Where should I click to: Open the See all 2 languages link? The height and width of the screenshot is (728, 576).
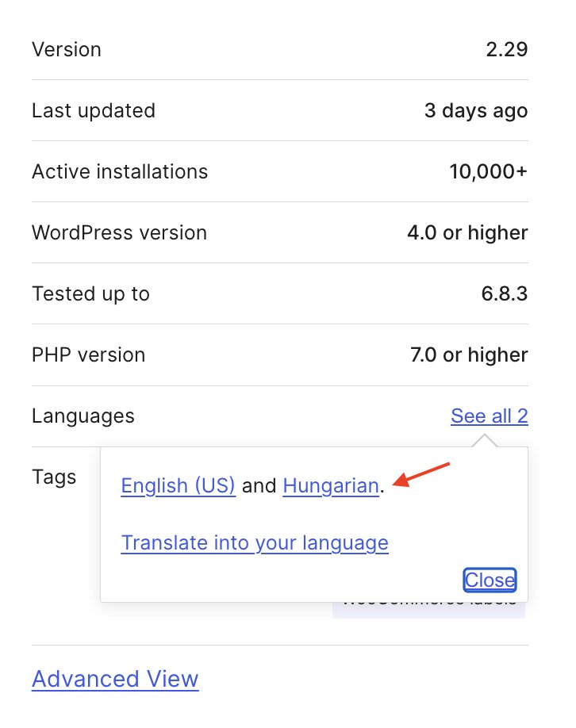click(x=490, y=416)
